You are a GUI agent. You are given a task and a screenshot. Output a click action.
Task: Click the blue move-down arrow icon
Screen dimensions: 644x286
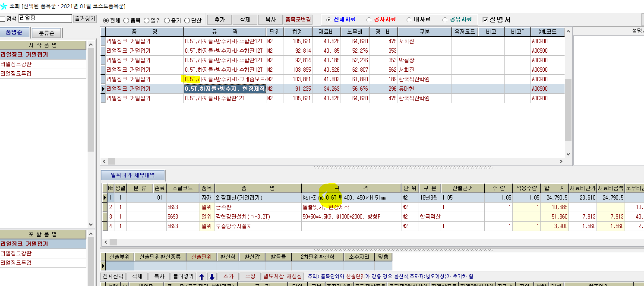(212, 276)
